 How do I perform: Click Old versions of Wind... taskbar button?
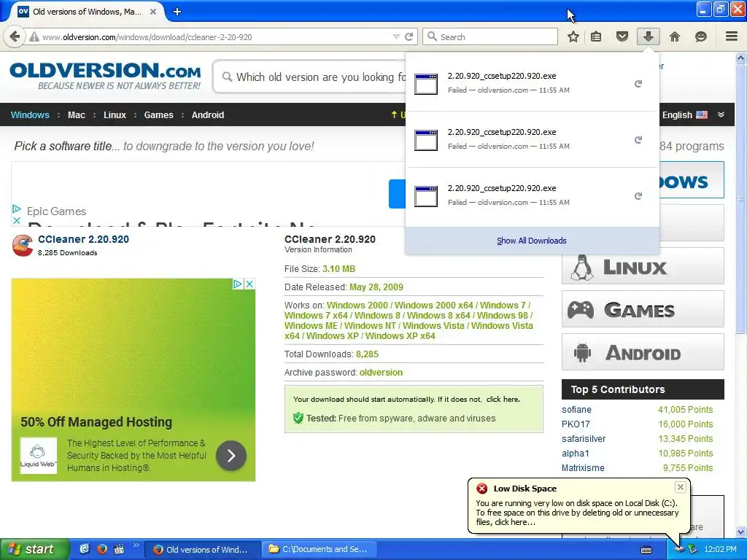click(x=202, y=549)
